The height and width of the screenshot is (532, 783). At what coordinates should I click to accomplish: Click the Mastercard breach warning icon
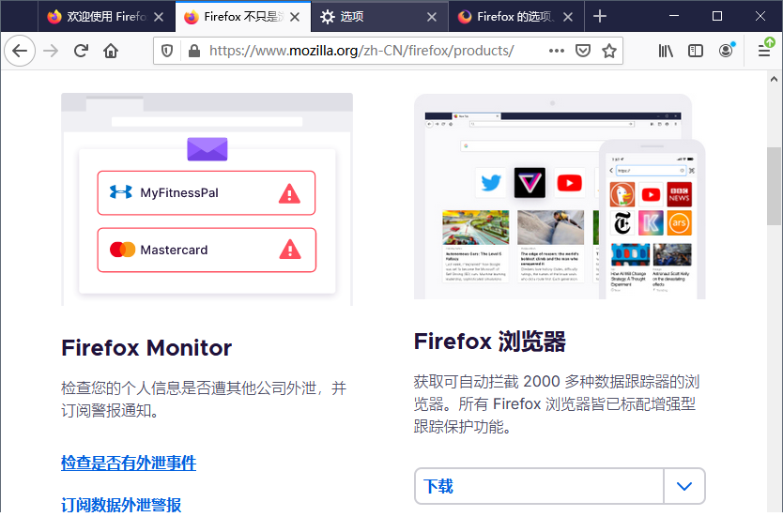click(x=289, y=250)
